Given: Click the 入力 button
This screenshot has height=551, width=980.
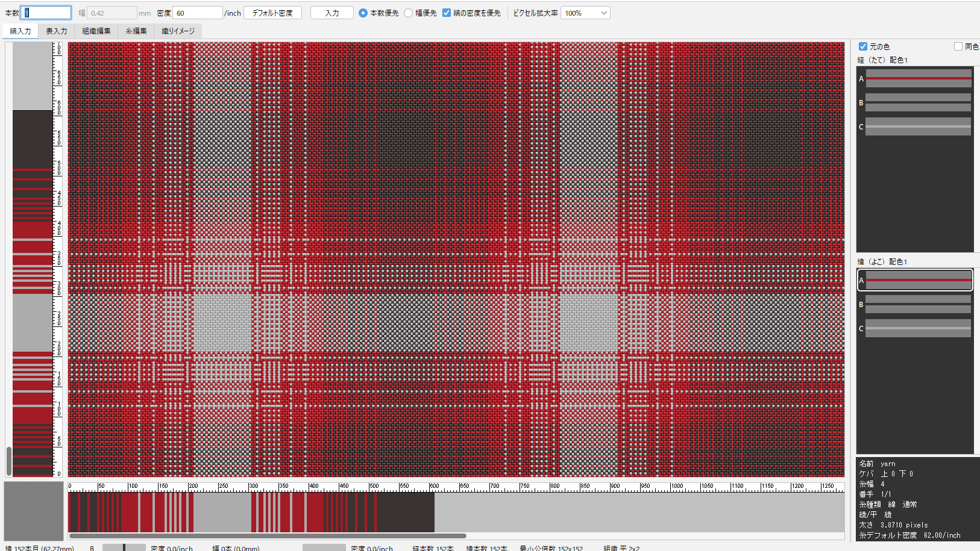Looking at the screenshot, I should pos(331,13).
